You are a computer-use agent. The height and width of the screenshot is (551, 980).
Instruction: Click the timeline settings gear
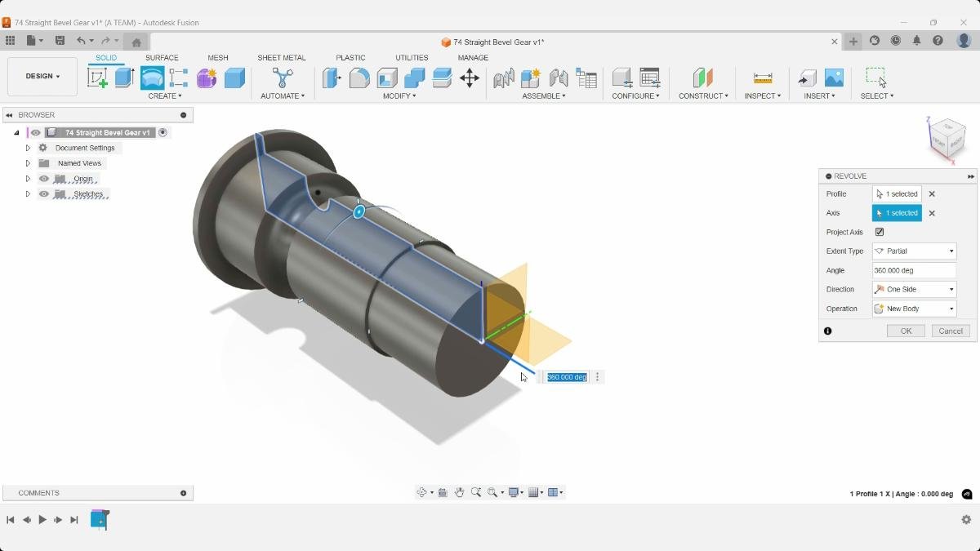coord(966,519)
